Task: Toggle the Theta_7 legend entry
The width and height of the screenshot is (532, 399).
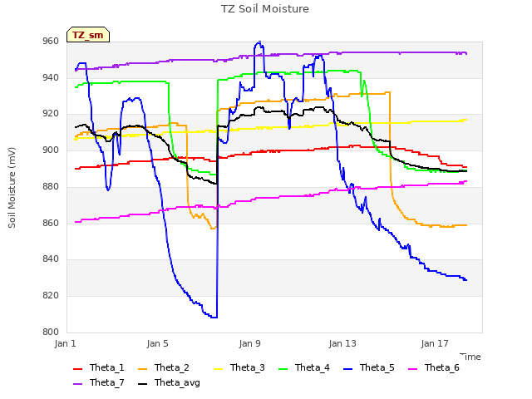Action: [99, 382]
